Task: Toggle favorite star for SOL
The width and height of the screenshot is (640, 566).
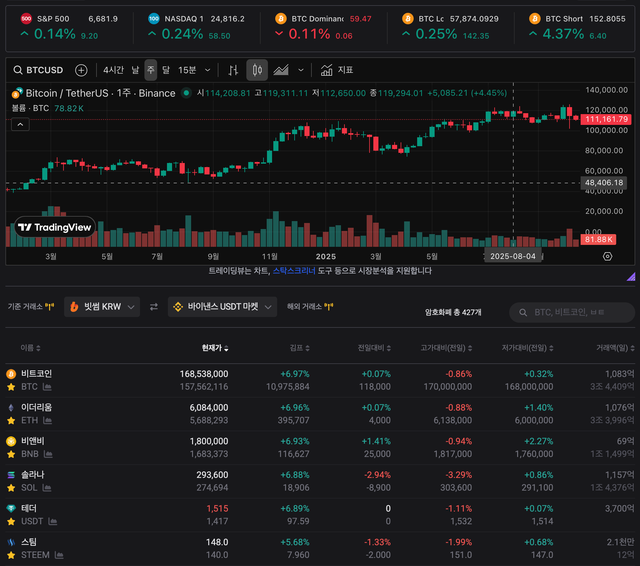Action: (11, 488)
